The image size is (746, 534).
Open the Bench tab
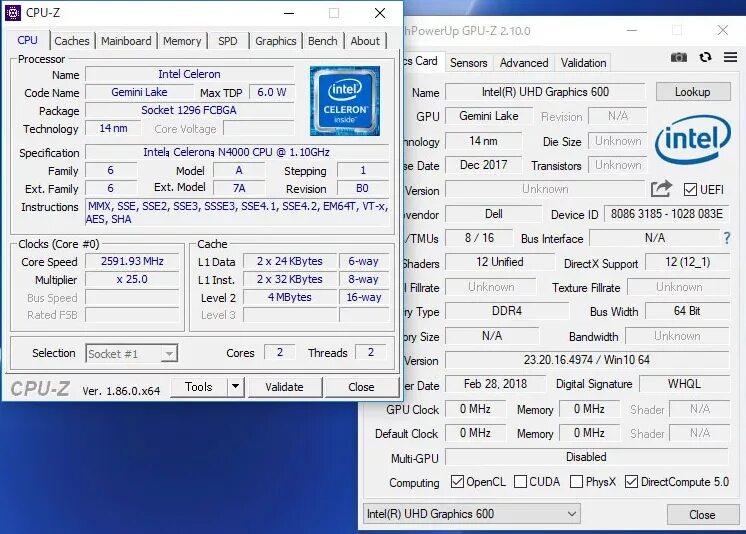coord(323,41)
